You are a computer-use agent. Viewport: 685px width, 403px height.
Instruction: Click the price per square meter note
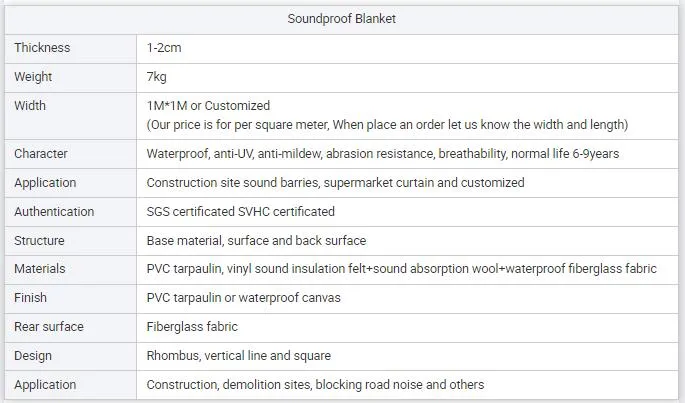click(387, 124)
